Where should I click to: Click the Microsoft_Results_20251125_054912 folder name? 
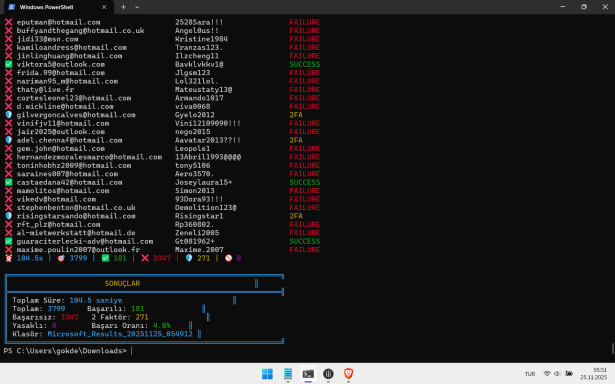pyautogui.click(x=120, y=334)
